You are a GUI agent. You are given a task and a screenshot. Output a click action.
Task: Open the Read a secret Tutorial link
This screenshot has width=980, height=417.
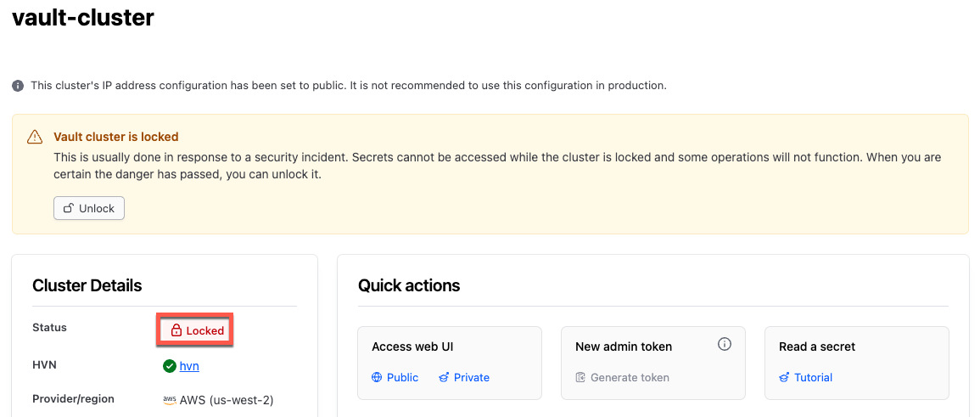(813, 378)
